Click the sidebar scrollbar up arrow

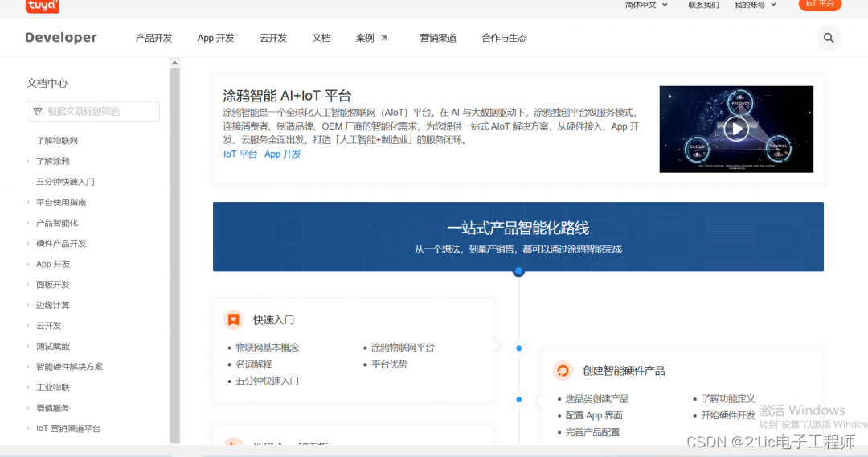pos(175,63)
